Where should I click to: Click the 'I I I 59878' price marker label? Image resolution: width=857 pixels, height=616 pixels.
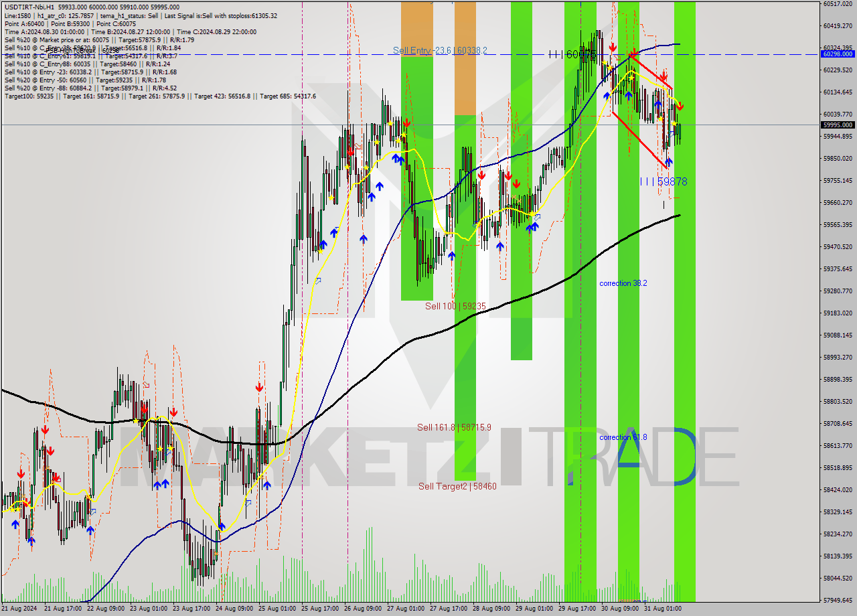(664, 181)
